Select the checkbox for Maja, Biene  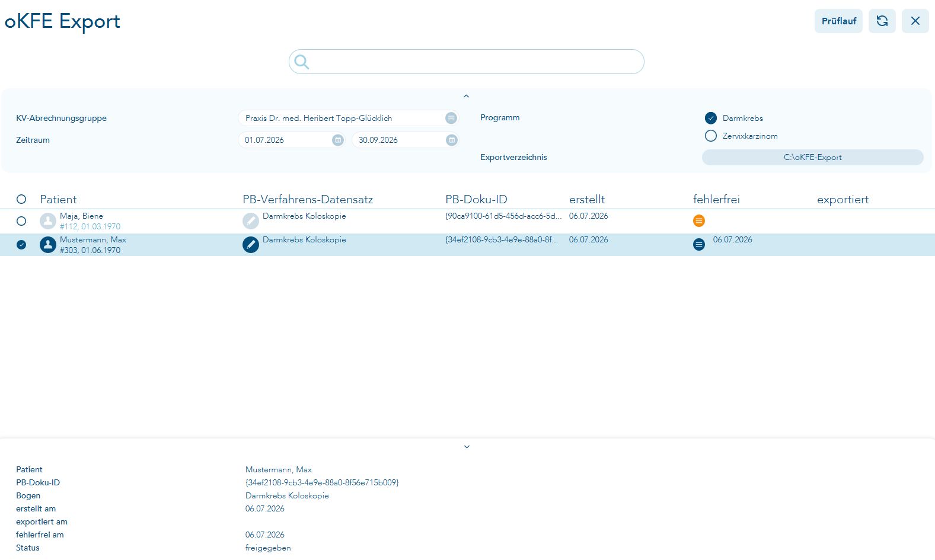click(21, 221)
